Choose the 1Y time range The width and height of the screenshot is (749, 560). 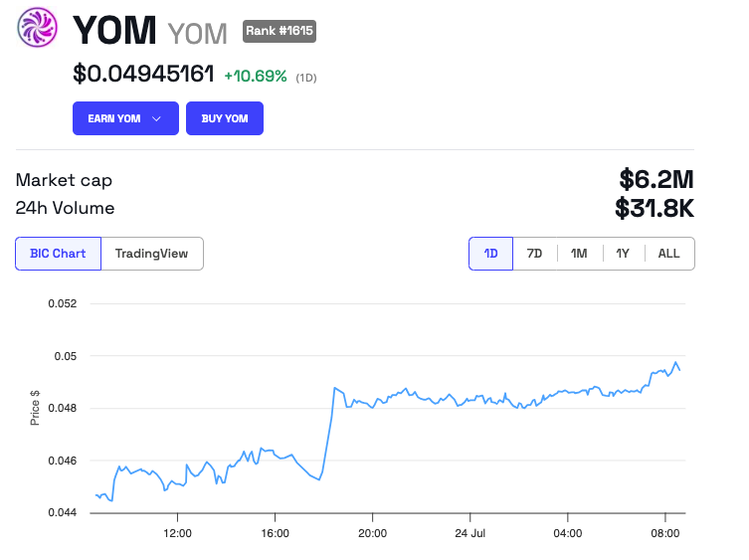tap(623, 254)
